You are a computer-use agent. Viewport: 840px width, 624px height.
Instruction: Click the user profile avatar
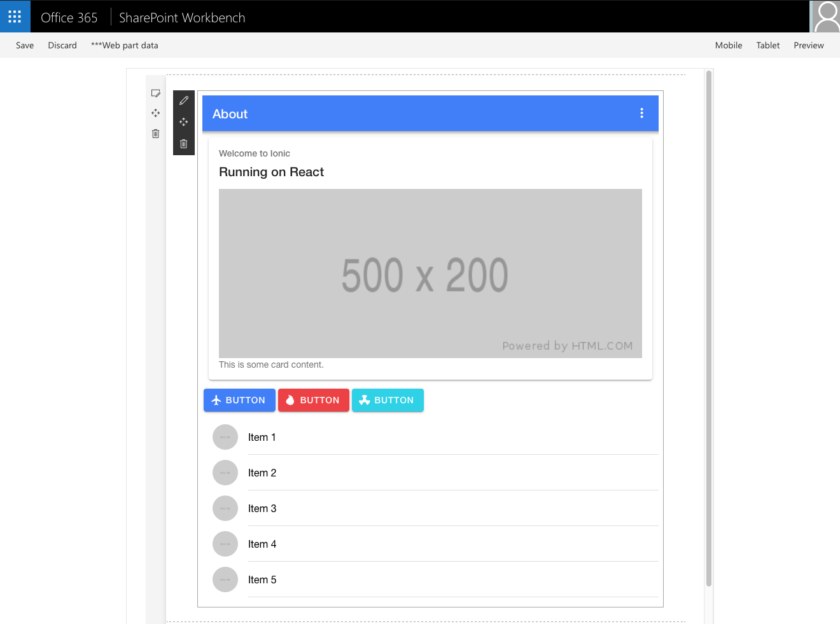826,17
